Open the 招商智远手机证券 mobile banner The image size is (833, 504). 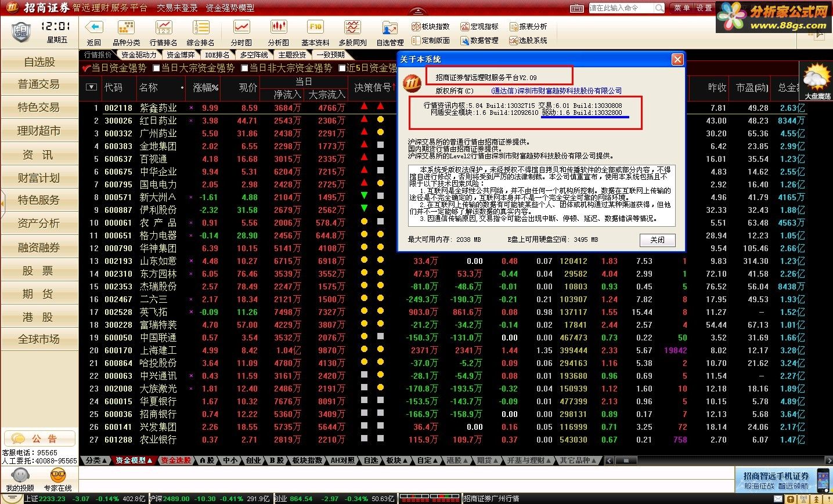click(x=783, y=481)
